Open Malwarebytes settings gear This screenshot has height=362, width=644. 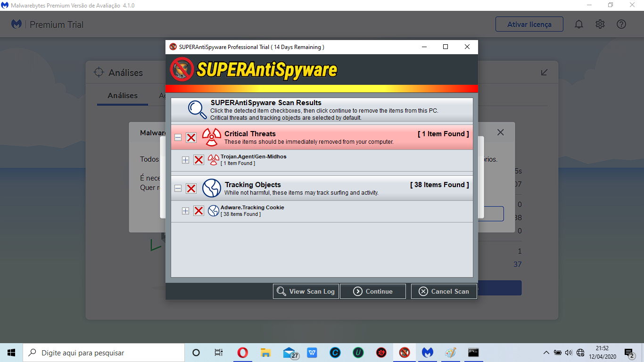600,24
